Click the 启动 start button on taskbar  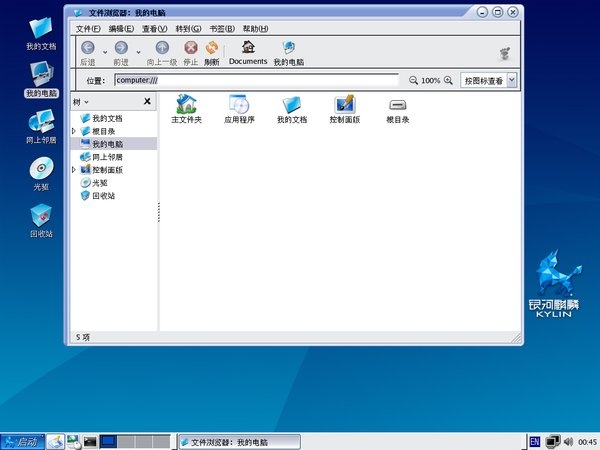coord(21,441)
